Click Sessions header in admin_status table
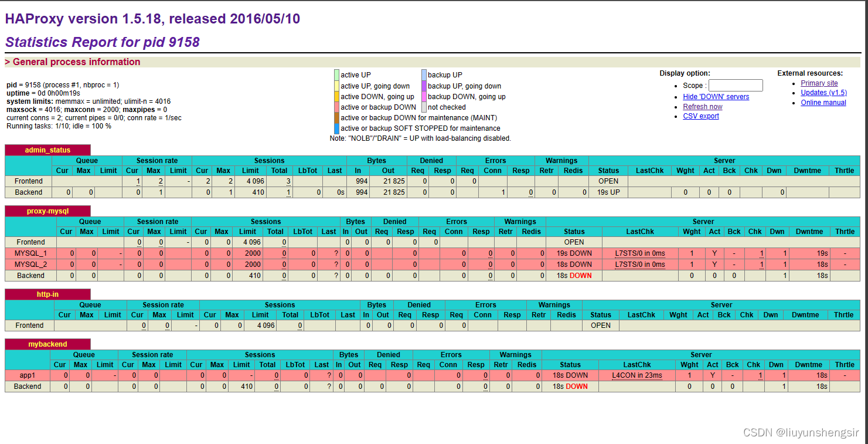Viewport: 868px width, 444px height. [269, 161]
